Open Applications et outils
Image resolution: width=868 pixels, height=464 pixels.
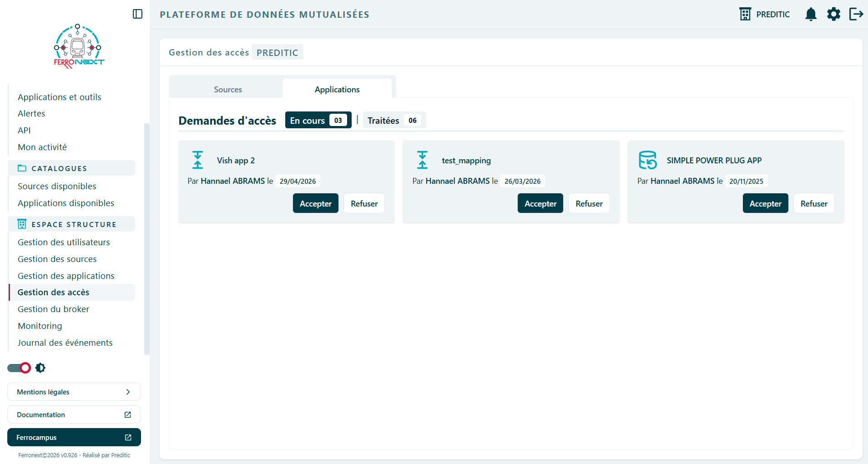click(x=60, y=97)
